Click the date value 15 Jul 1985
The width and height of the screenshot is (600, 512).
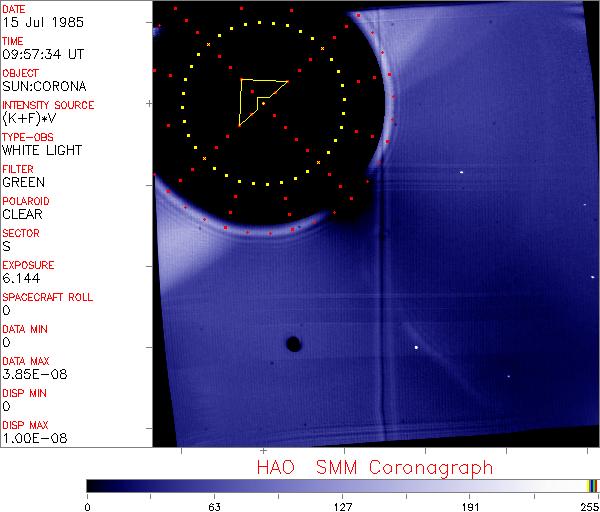43,22
